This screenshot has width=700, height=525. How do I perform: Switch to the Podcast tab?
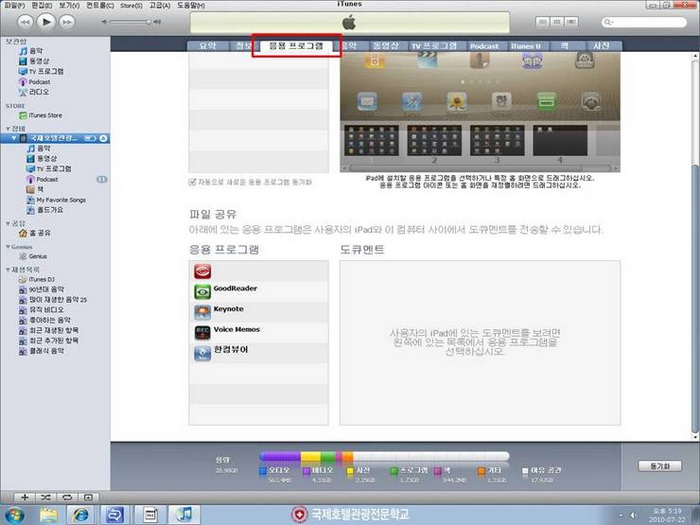[484, 46]
